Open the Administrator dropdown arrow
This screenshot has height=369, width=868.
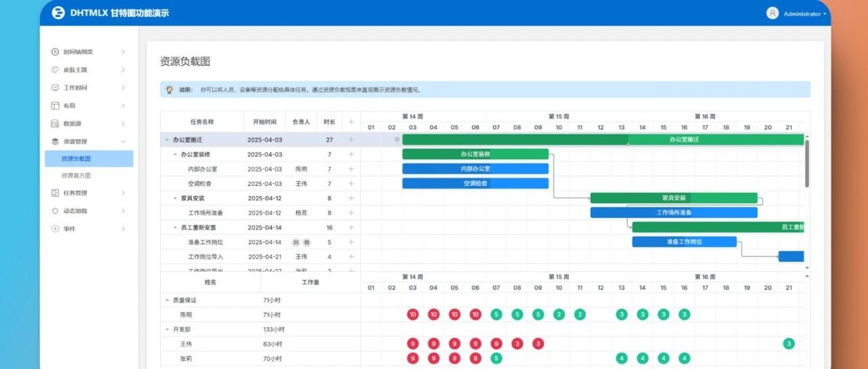pyautogui.click(x=825, y=14)
